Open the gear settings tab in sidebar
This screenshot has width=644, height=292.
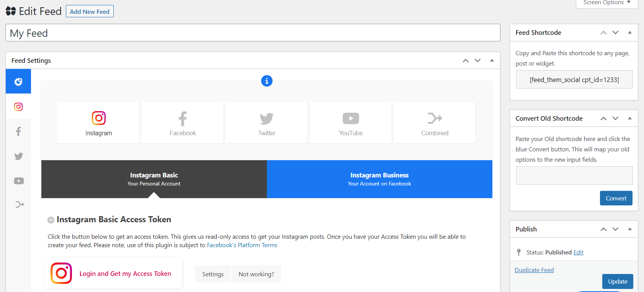pos(18,82)
